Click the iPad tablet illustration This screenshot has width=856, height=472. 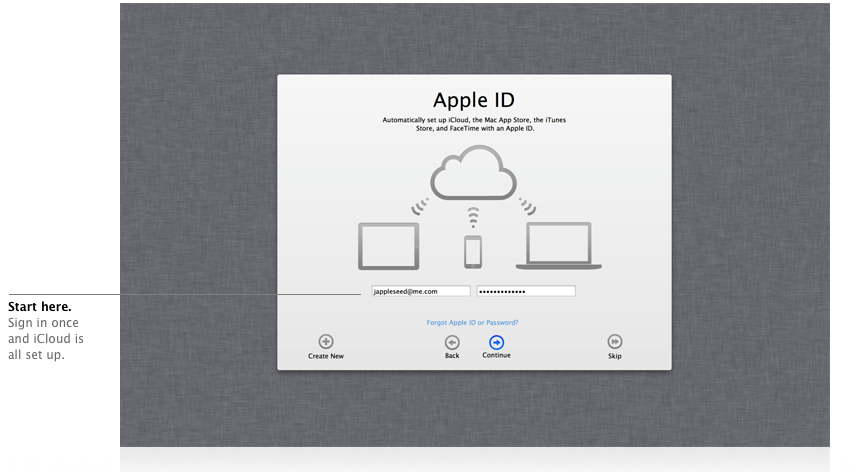(389, 246)
